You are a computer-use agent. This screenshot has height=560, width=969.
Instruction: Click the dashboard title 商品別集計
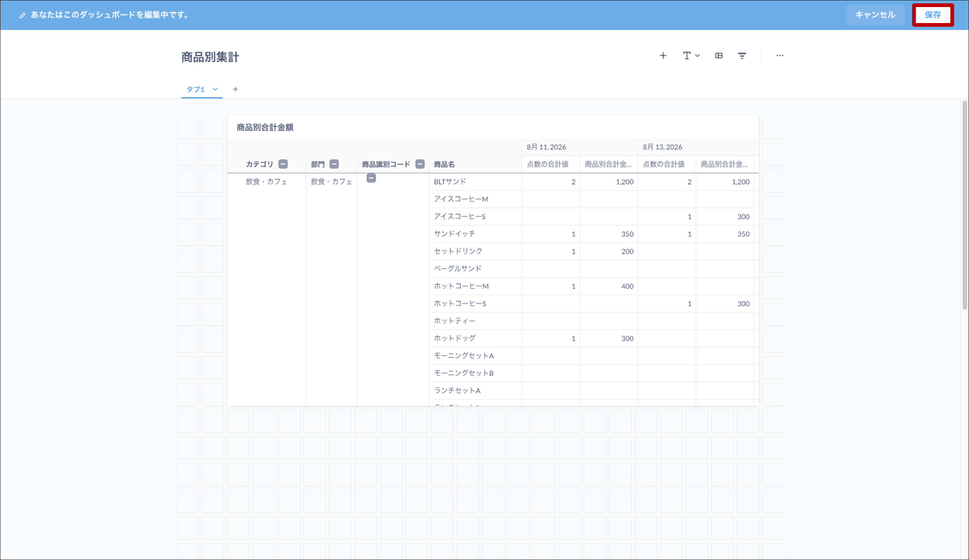coord(210,57)
